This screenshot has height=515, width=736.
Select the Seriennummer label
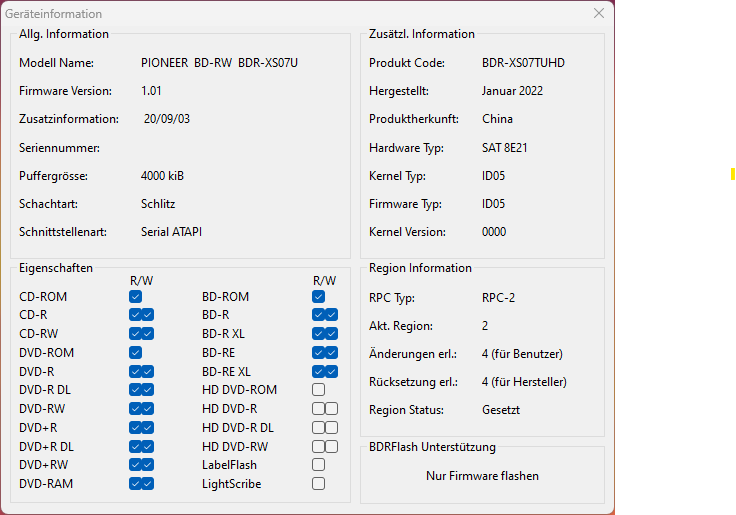(59, 148)
